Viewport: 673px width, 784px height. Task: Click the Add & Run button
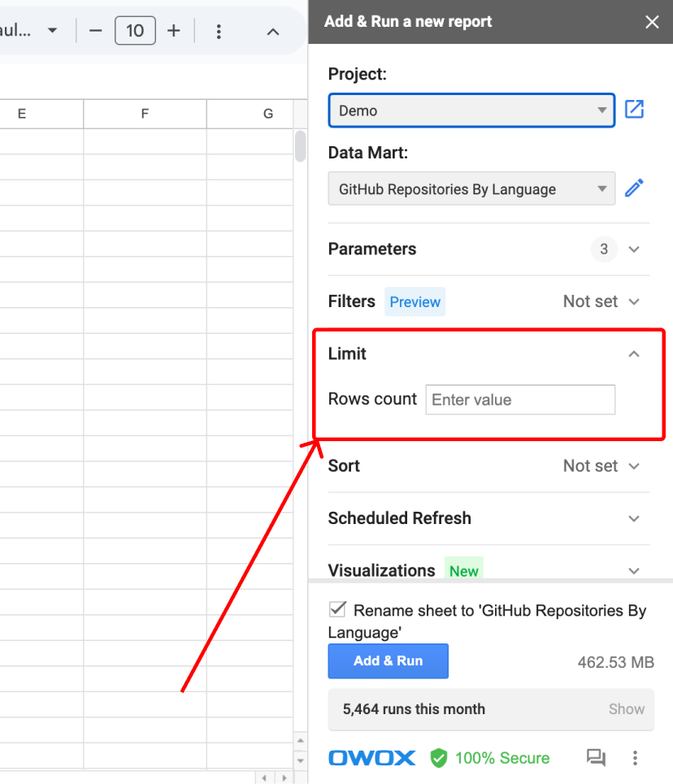[389, 661]
